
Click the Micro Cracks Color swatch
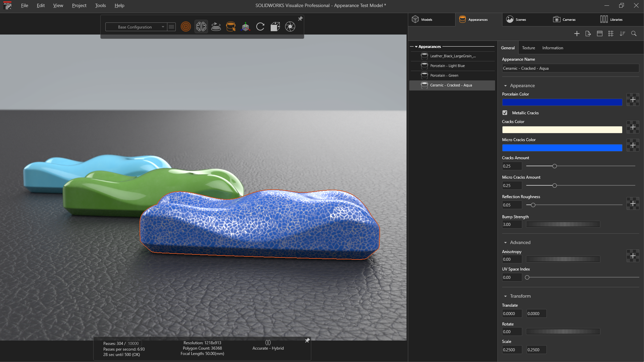point(562,148)
